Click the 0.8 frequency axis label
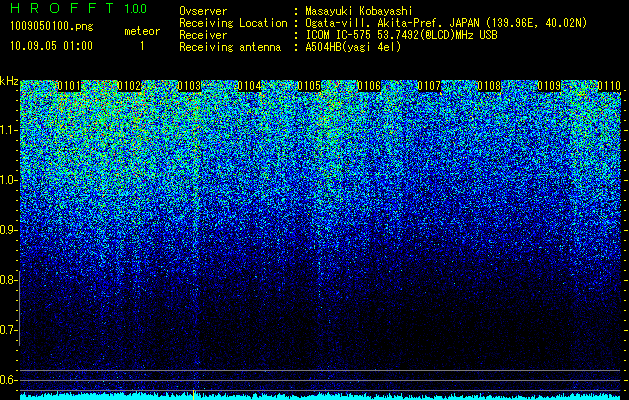Image resolution: width=629 pixels, height=400 pixels. coord(8,280)
